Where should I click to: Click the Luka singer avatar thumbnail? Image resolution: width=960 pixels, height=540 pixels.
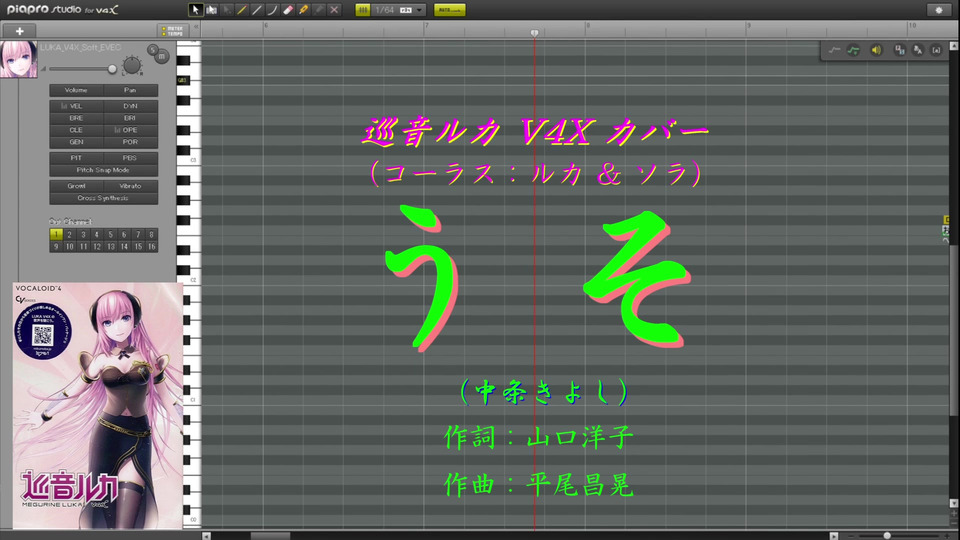tap(19, 59)
